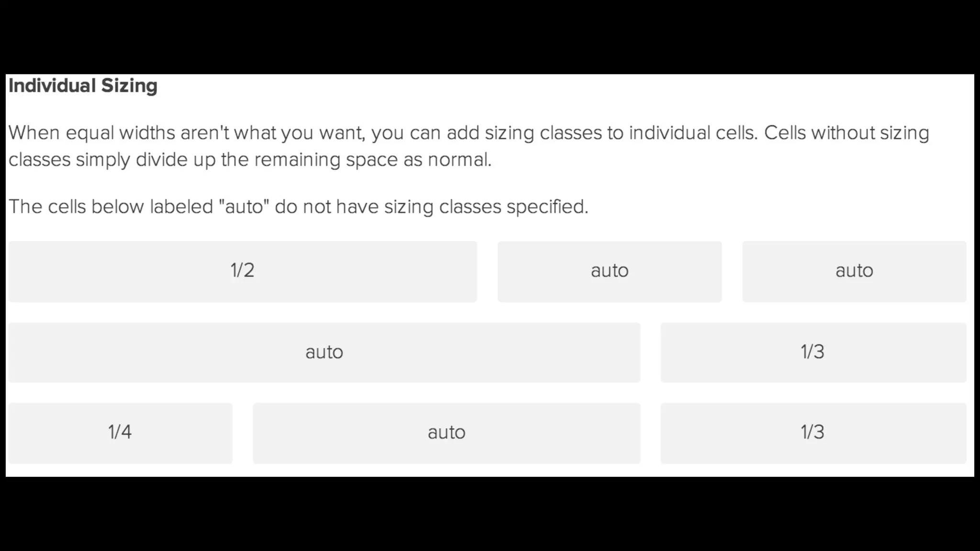This screenshot has height=551, width=980.
Task: Select the 1/3 cell in the second row
Action: pyautogui.click(x=813, y=353)
